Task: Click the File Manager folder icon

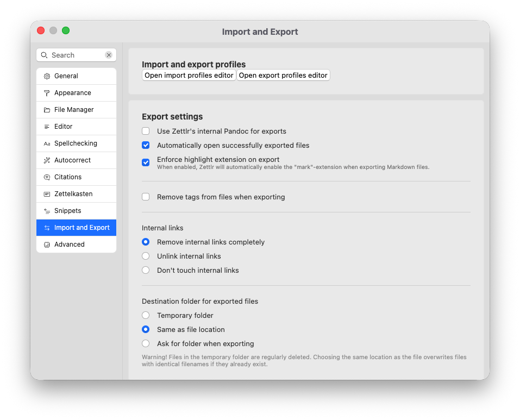Action: [x=47, y=109]
